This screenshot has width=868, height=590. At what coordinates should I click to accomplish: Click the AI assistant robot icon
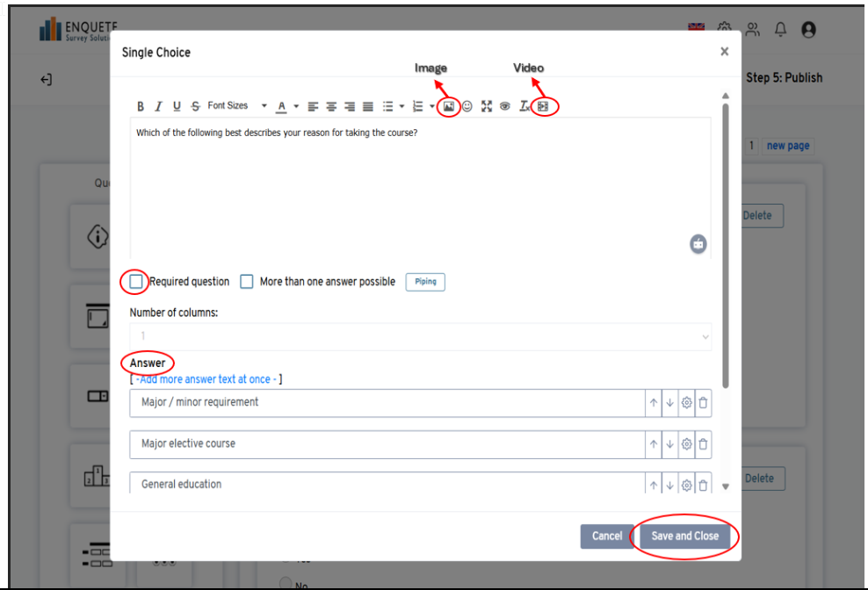pos(698,244)
